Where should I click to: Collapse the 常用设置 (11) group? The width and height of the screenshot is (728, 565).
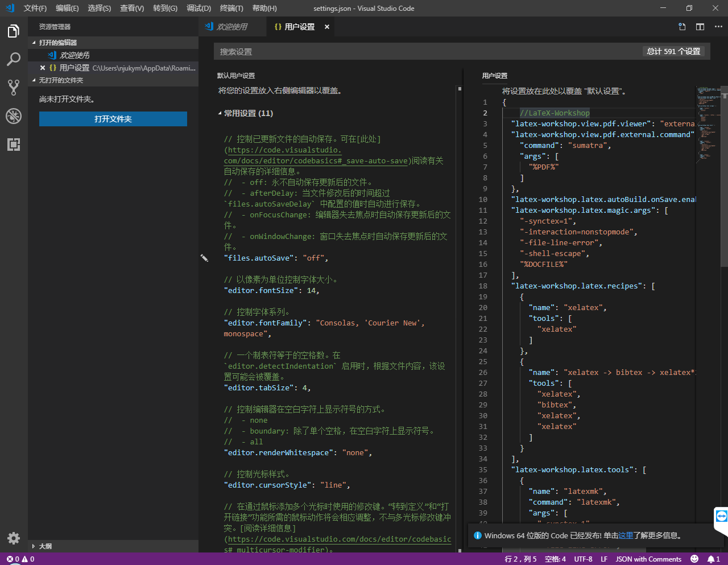click(246, 113)
